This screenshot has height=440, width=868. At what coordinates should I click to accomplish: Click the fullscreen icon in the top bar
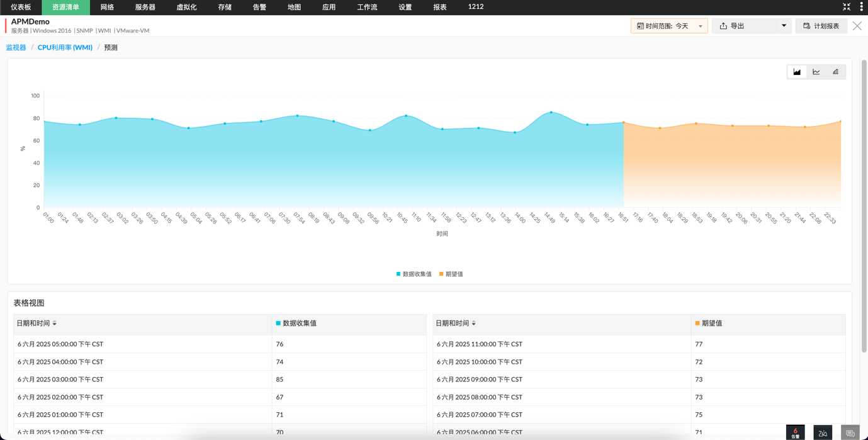(x=846, y=6)
